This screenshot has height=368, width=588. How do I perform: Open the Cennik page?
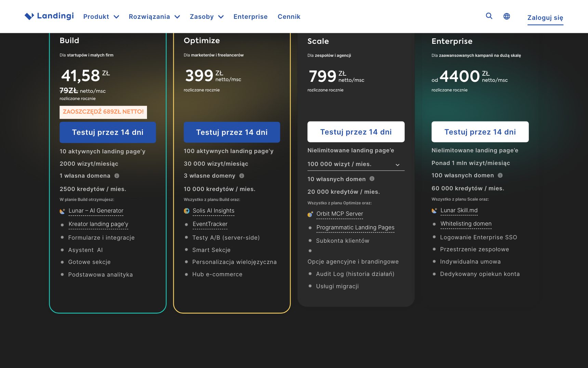(289, 16)
